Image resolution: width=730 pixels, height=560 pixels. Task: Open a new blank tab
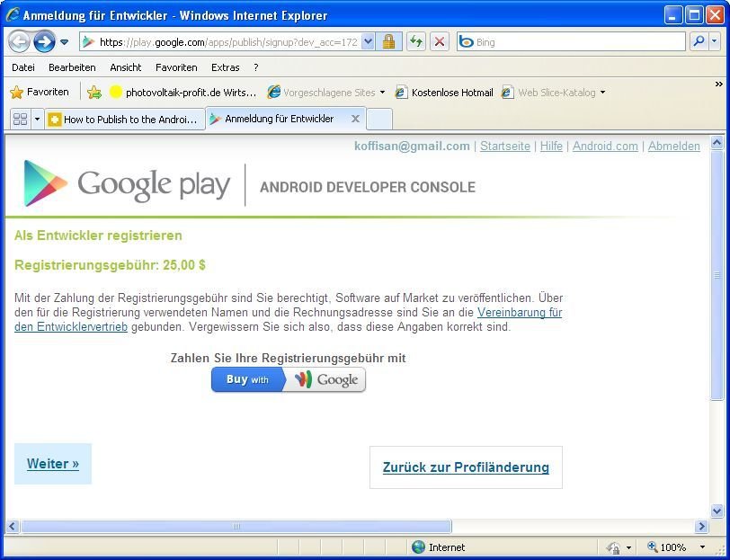click(x=379, y=120)
